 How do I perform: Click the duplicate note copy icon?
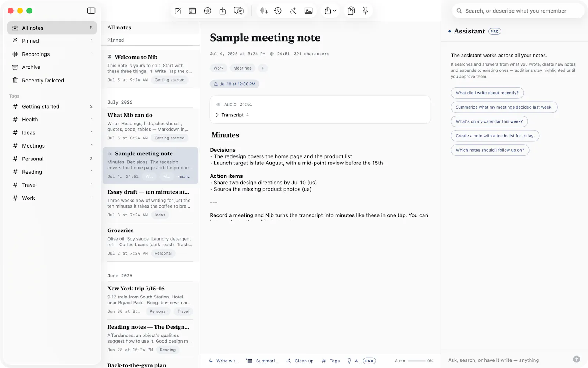[x=351, y=11]
